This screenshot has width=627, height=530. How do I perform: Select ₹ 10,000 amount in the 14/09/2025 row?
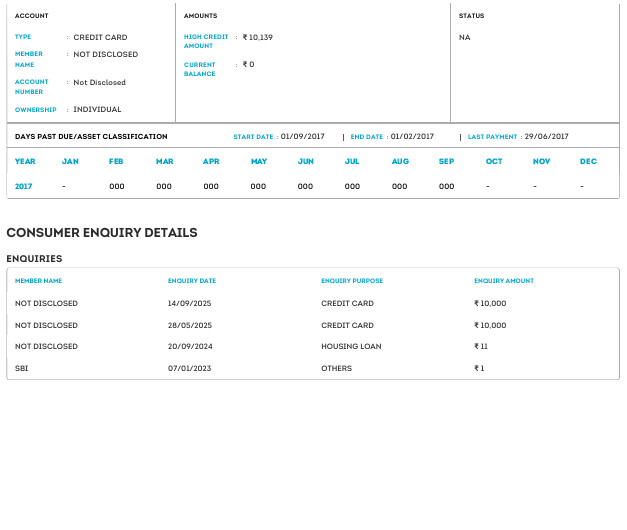tap(490, 304)
